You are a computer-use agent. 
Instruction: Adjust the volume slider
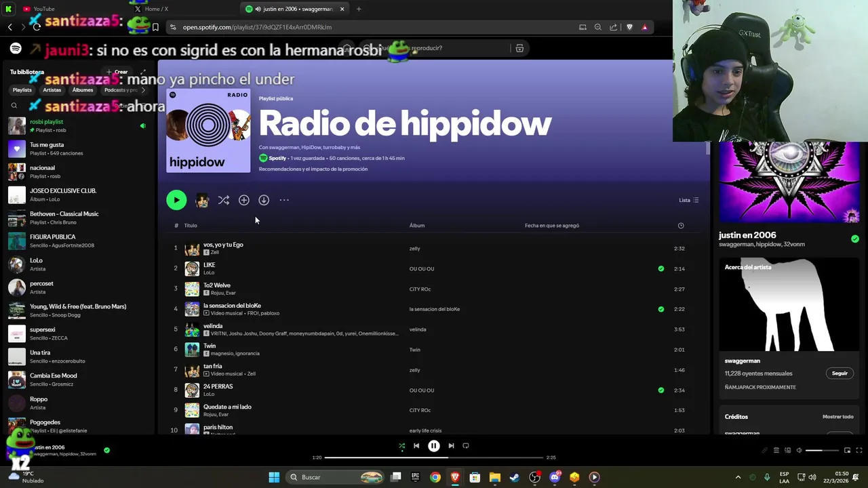pyautogui.click(x=823, y=450)
